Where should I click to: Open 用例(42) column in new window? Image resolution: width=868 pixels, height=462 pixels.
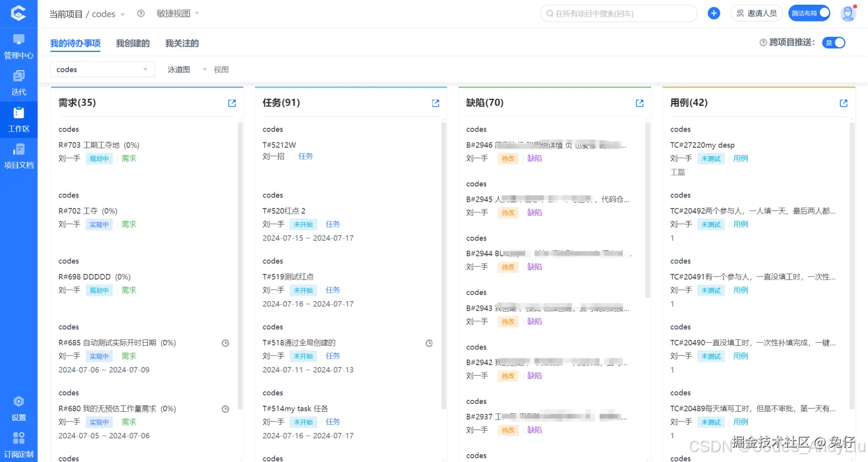click(843, 103)
